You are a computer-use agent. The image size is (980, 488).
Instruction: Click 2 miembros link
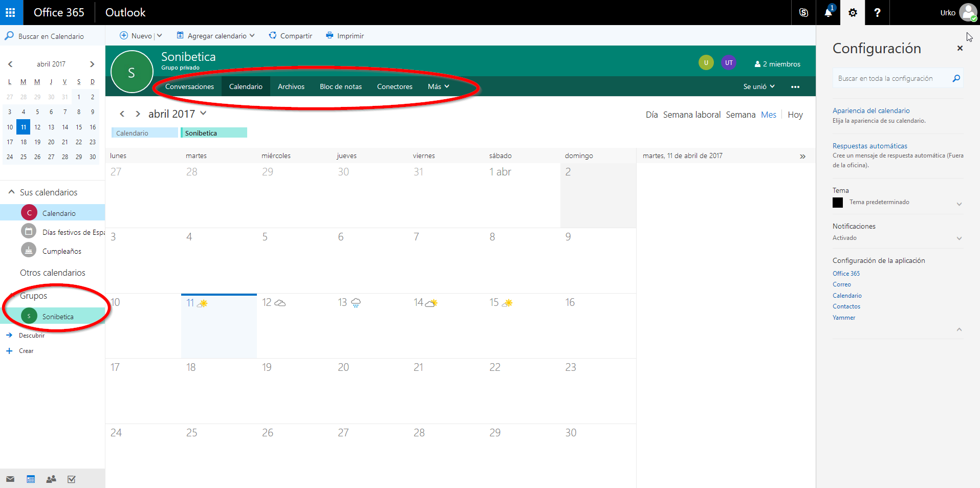click(x=777, y=64)
